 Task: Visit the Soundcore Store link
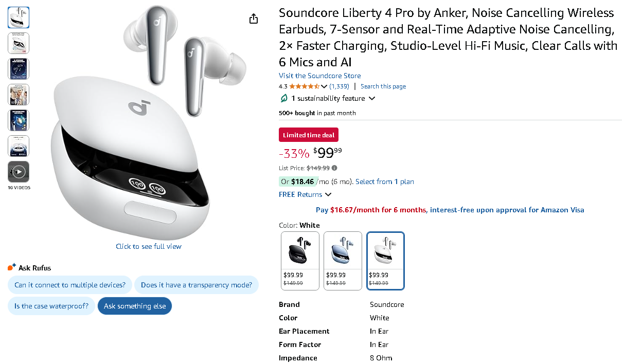point(319,76)
